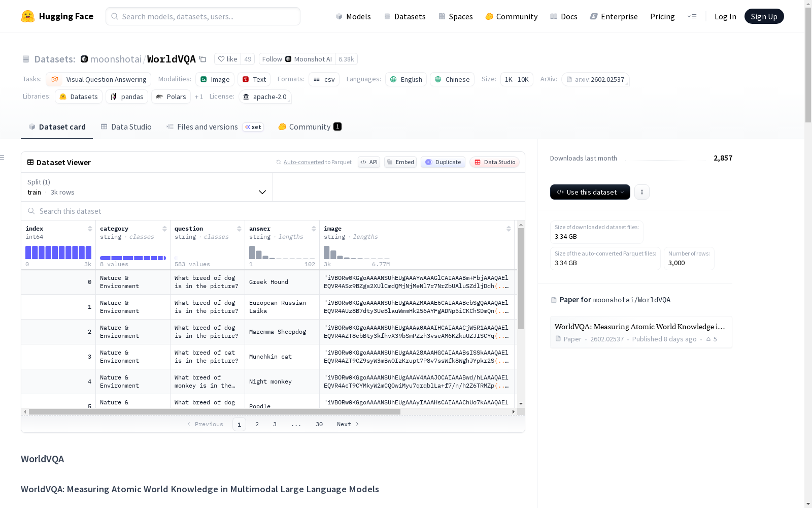The width and height of the screenshot is (812, 508).
Task: Click the Sign Up button
Action: (764, 16)
